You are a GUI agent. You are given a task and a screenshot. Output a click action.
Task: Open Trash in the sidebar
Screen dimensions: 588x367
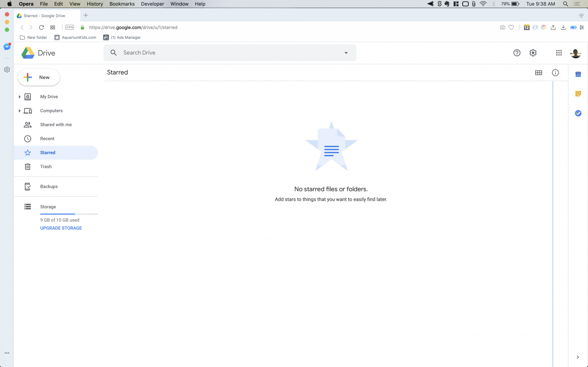click(46, 167)
